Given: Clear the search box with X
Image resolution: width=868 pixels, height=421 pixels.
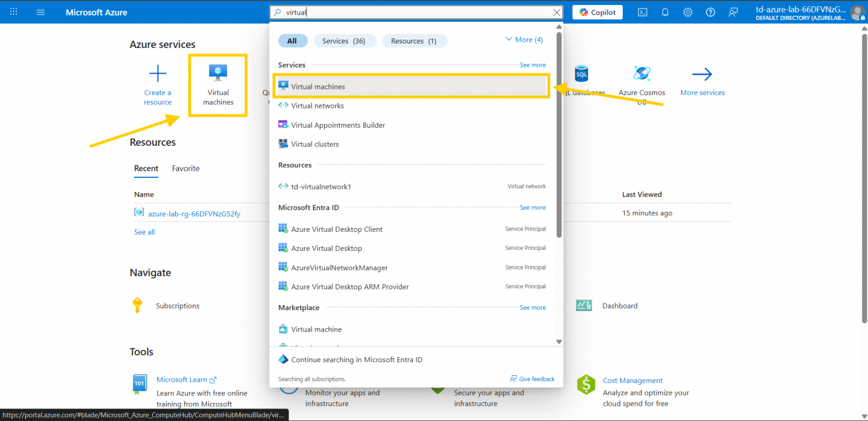Looking at the screenshot, I should 557,12.
